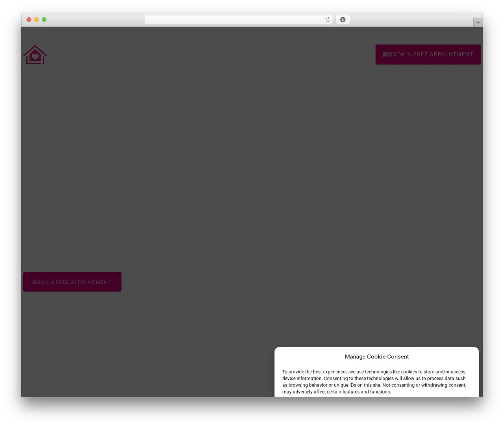Click the house heart logo icon

tap(35, 54)
